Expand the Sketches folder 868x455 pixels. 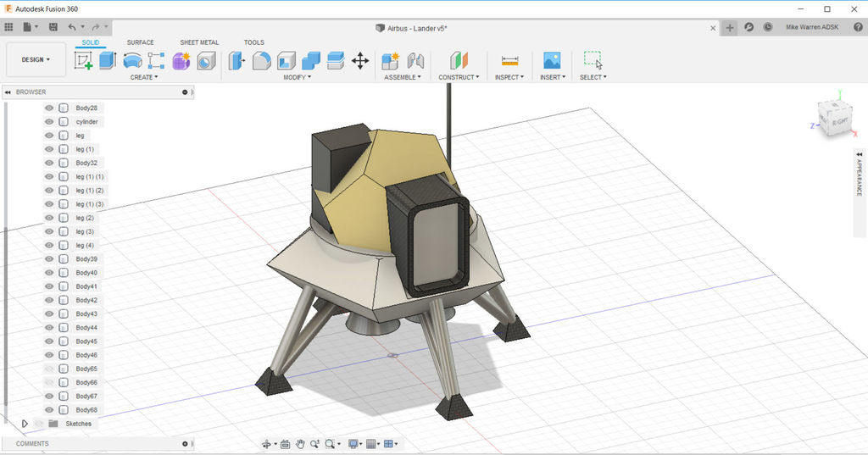(25, 424)
